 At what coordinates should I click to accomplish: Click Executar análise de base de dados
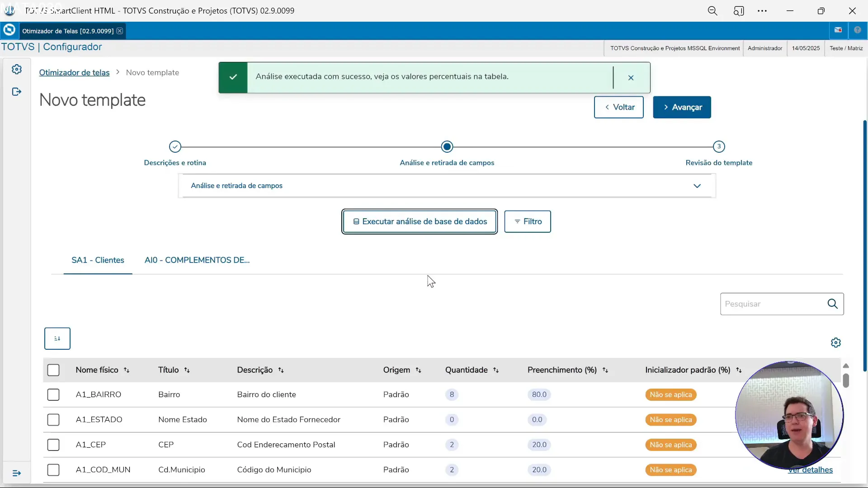click(x=420, y=221)
